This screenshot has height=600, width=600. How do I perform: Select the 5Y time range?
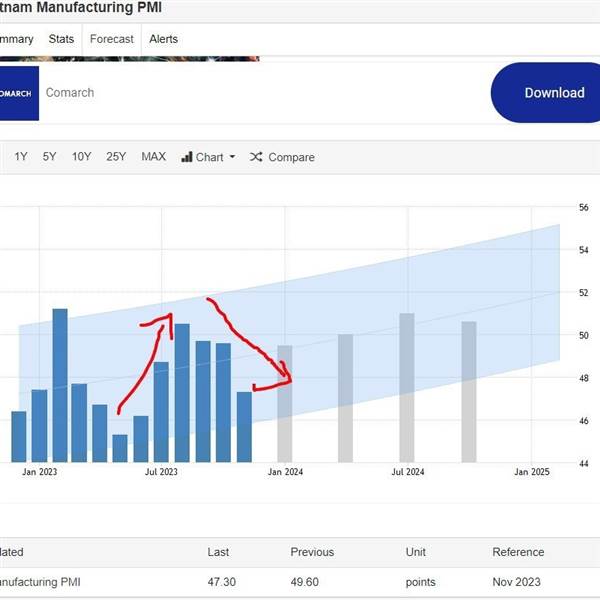coord(49,157)
